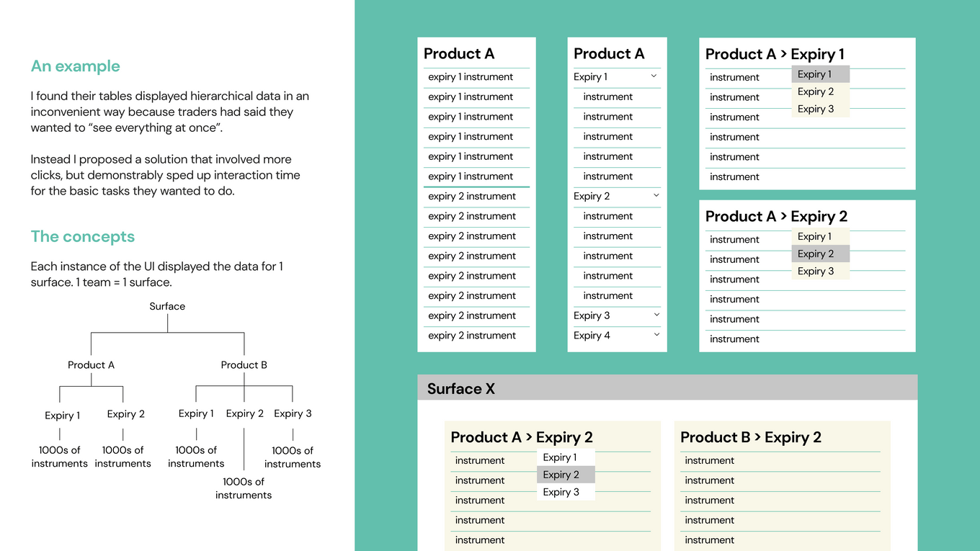Pick Expiry 3 in Surface X dropdown menu

(566, 492)
